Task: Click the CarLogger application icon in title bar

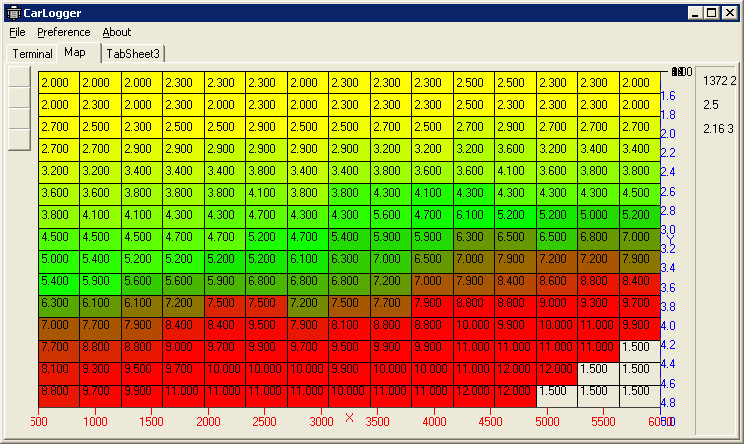Action: [x=14, y=13]
